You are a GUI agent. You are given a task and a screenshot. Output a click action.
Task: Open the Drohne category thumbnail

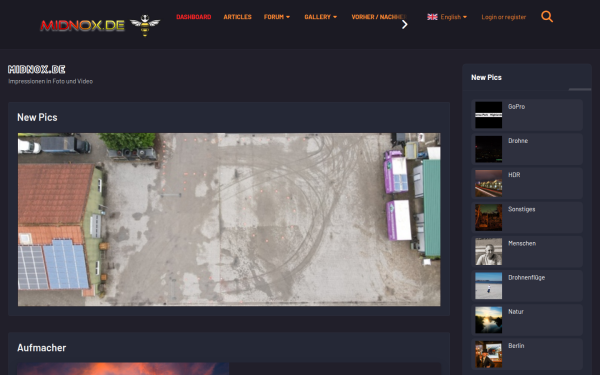coord(489,149)
